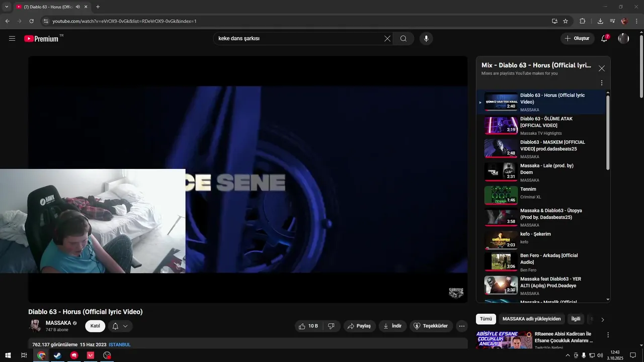The height and width of the screenshot is (362, 644).
Task: Open Task View on taskbar
Action: pyautogui.click(x=24, y=355)
